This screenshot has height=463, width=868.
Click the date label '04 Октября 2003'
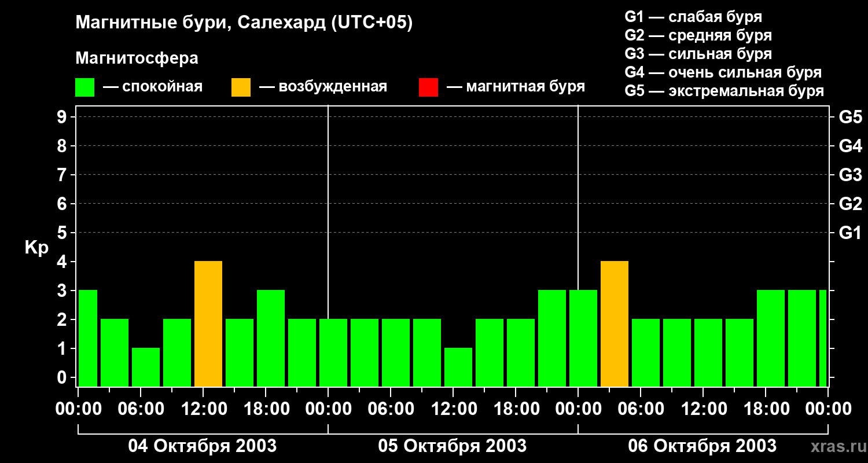click(202, 446)
